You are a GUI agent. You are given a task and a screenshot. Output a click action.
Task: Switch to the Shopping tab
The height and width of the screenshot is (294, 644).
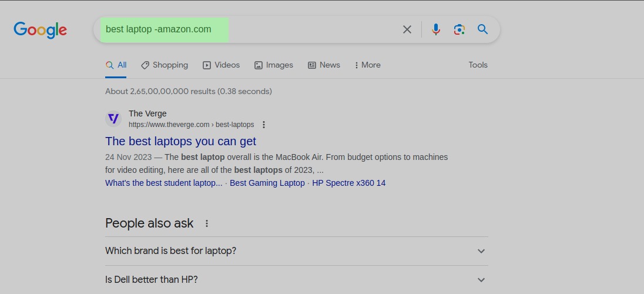(165, 65)
